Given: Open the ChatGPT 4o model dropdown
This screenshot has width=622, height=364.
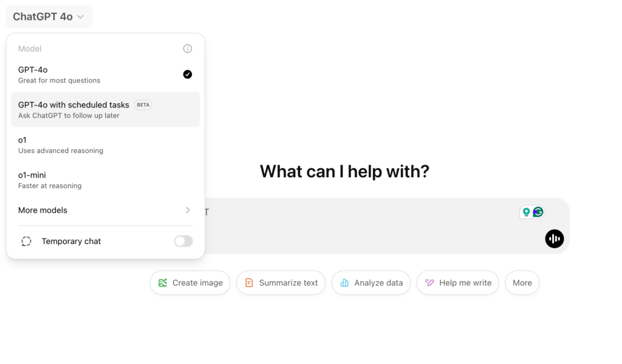Looking at the screenshot, I should point(49,16).
